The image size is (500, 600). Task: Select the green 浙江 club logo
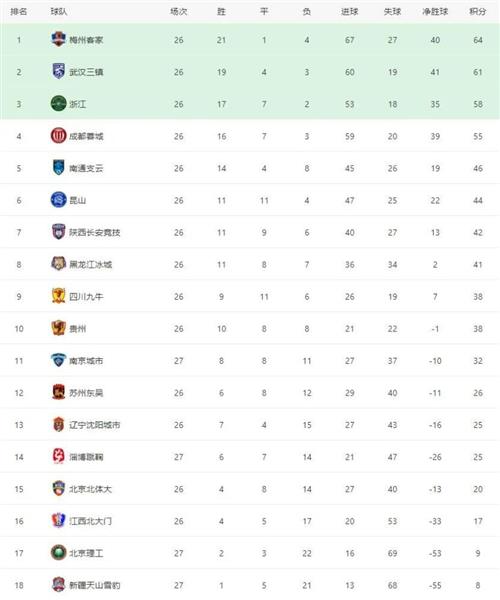click(59, 104)
